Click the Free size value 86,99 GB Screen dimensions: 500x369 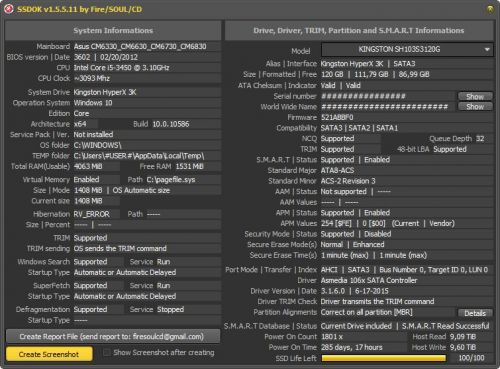(414, 74)
